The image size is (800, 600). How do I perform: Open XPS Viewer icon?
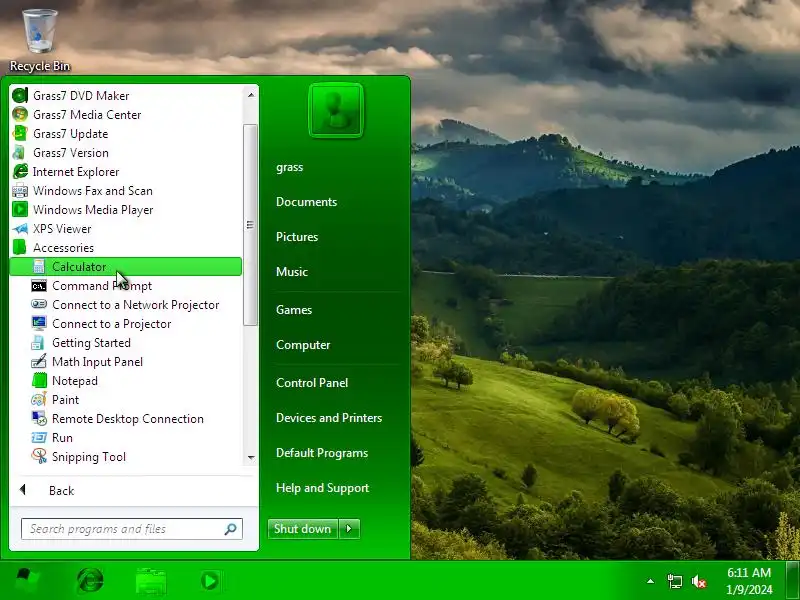19,229
